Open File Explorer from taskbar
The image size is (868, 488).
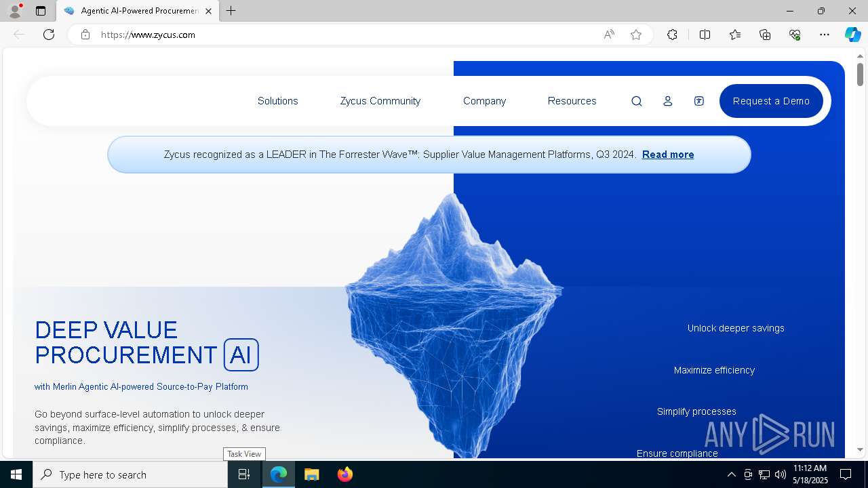(311, 474)
